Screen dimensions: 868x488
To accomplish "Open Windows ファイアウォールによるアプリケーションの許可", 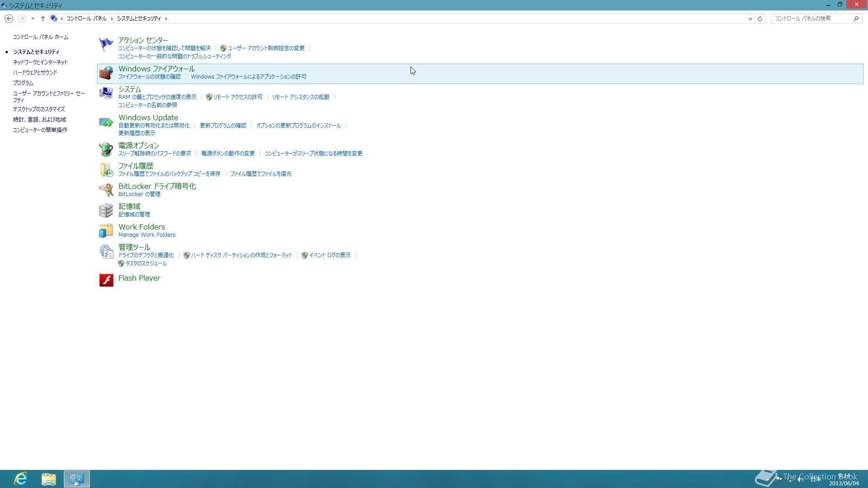I will (x=248, y=77).
